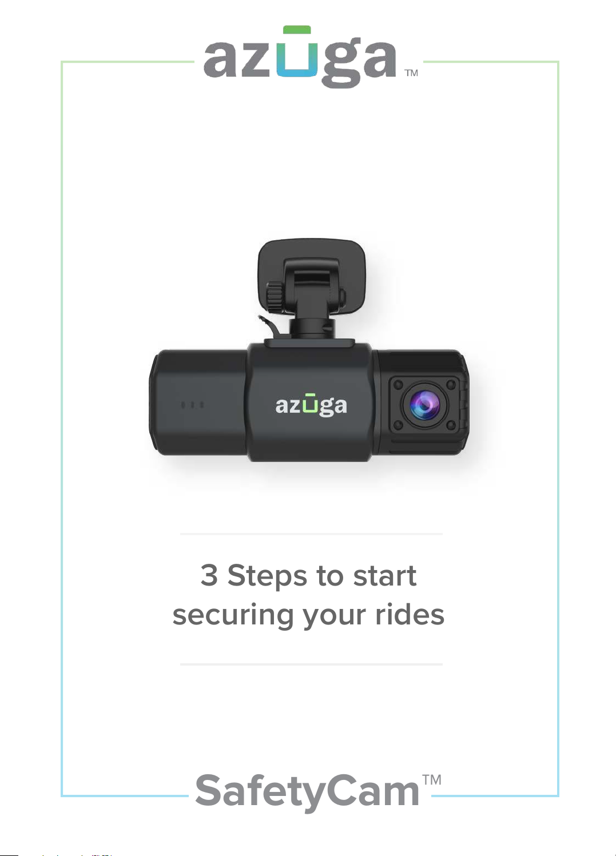Click the mount base plate on dashcam
The height and width of the screenshot is (856, 616).
pyautogui.click(x=309, y=343)
